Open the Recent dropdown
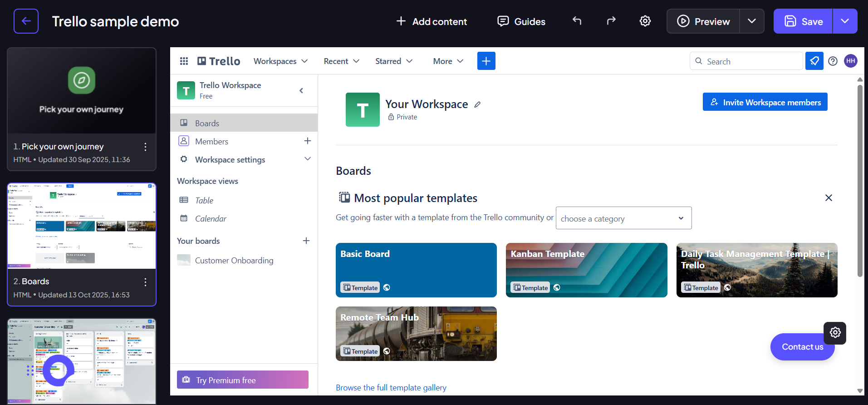868x405 pixels. 341,61
